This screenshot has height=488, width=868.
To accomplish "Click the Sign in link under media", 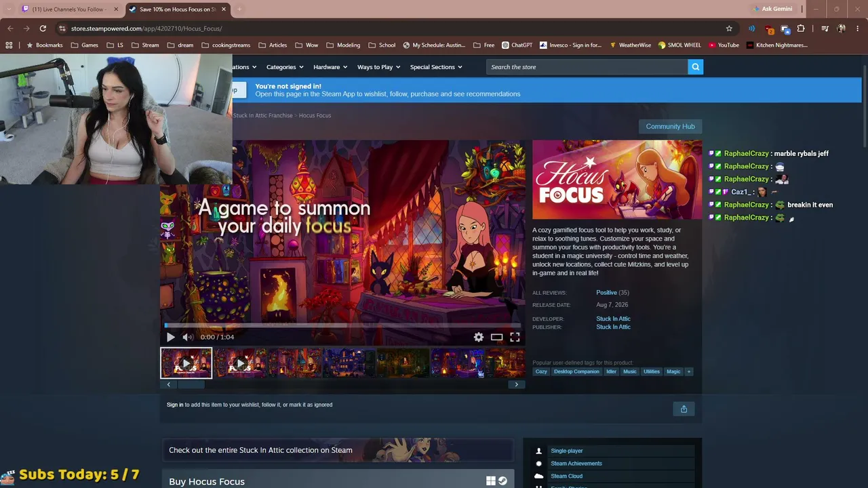I will tap(175, 405).
